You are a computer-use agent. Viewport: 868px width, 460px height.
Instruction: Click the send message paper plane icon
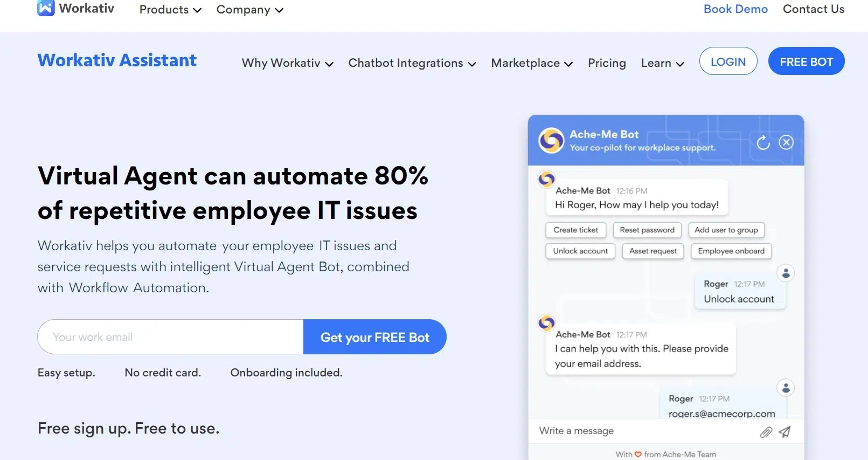pyautogui.click(x=785, y=431)
